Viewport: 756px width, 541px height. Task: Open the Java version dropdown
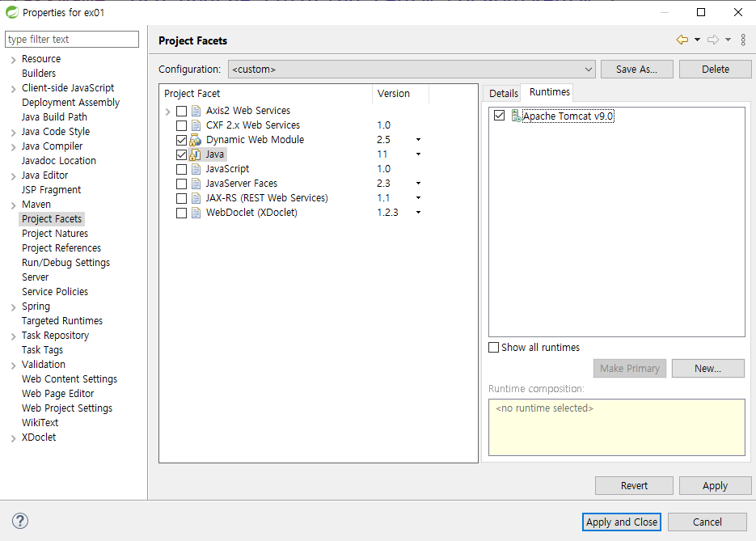(418, 154)
